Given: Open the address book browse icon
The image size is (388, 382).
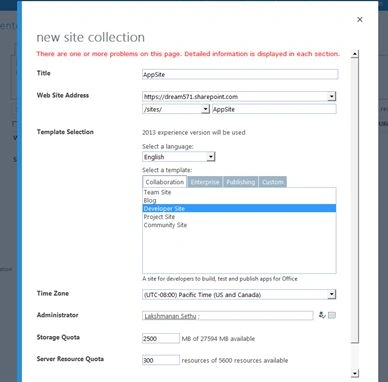Looking at the screenshot, I should coord(332,315).
